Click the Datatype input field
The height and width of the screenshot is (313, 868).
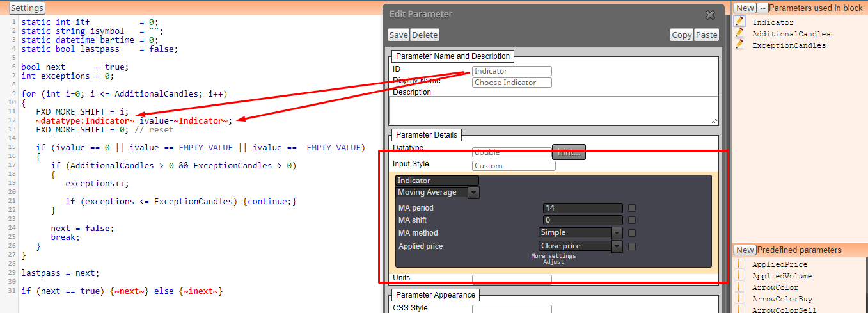512,153
